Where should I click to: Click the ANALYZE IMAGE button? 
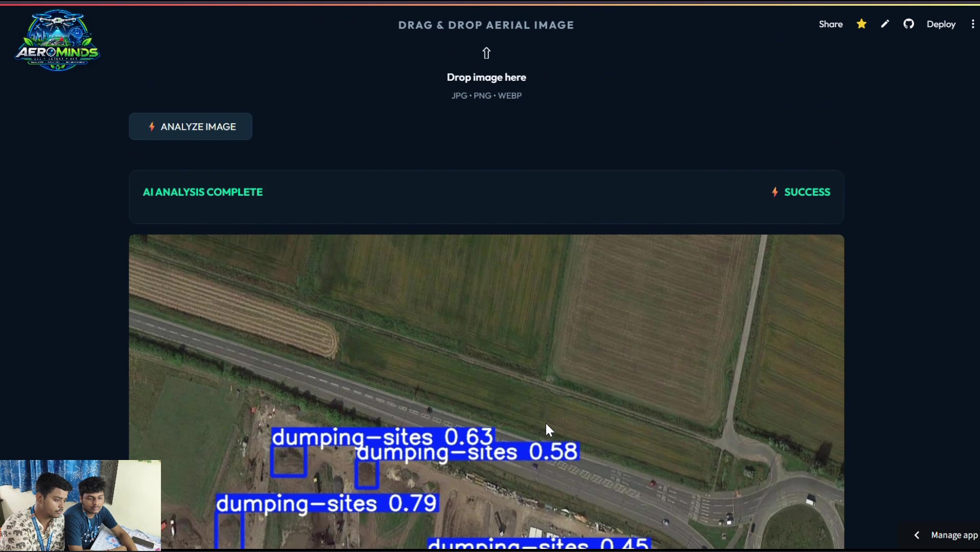(x=191, y=126)
